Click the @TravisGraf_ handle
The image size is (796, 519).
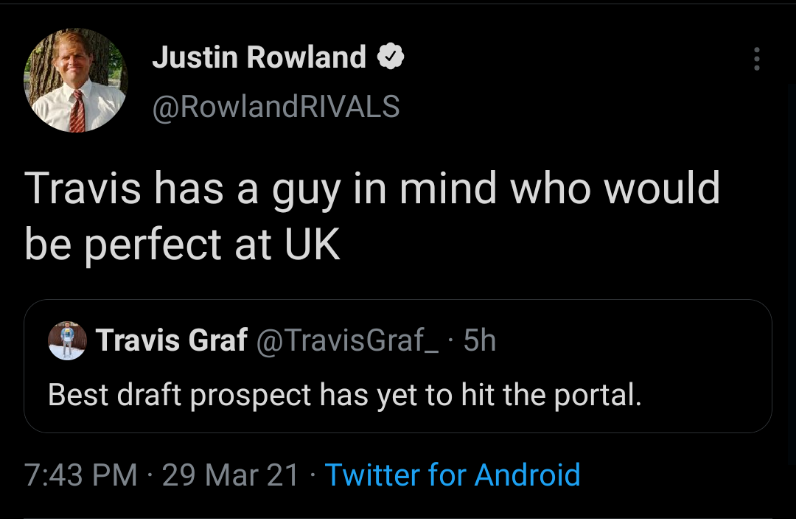[x=347, y=341]
